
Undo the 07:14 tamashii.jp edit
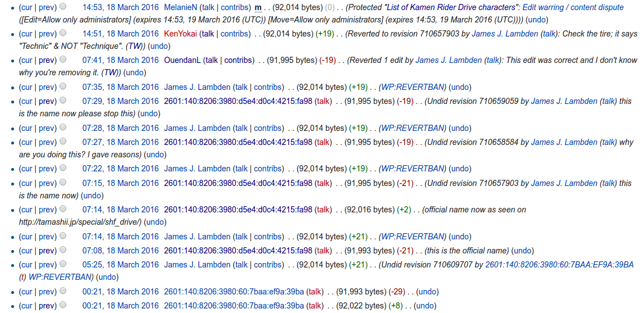coord(155,222)
